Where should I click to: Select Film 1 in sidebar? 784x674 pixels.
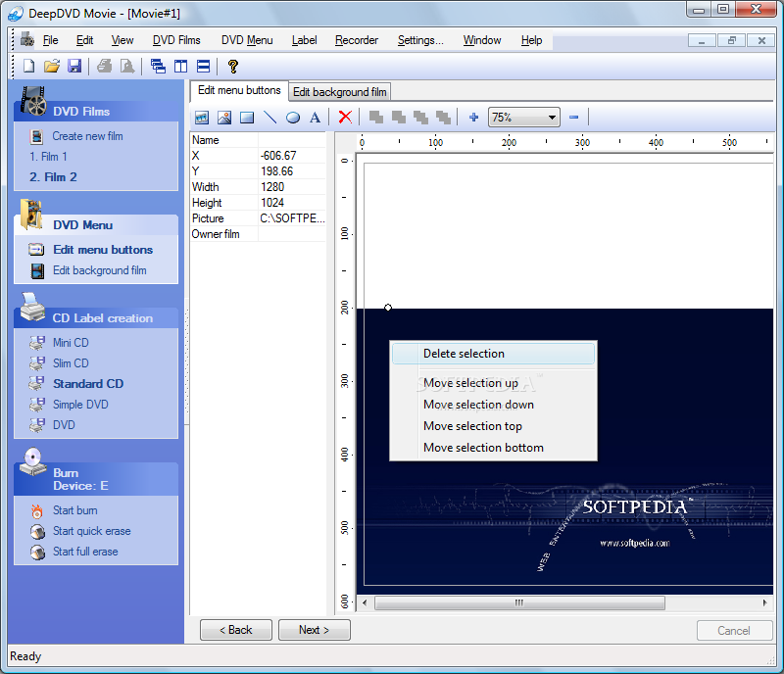tap(48, 157)
